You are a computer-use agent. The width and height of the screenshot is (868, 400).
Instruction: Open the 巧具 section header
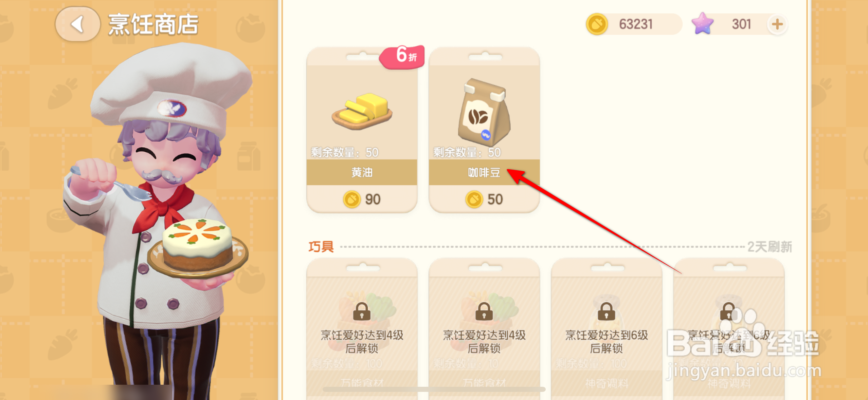[x=321, y=247]
